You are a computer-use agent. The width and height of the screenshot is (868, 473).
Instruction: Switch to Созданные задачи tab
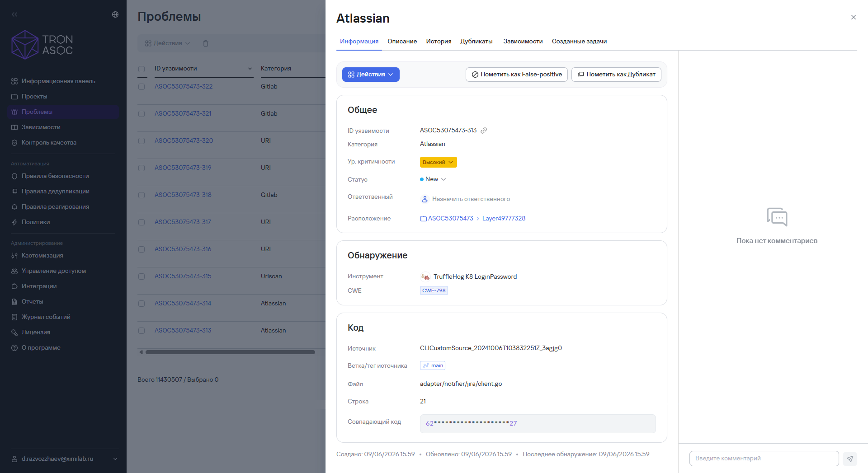point(579,42)
